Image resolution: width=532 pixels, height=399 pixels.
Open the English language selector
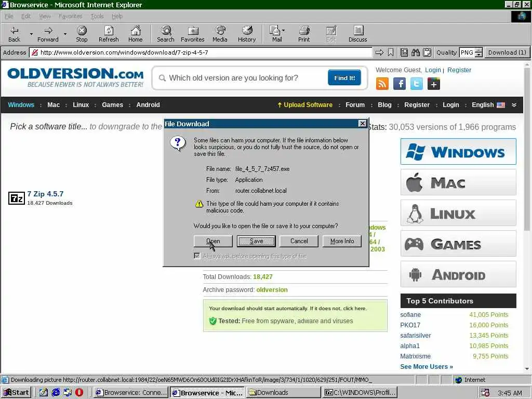[x=488, y=105]
